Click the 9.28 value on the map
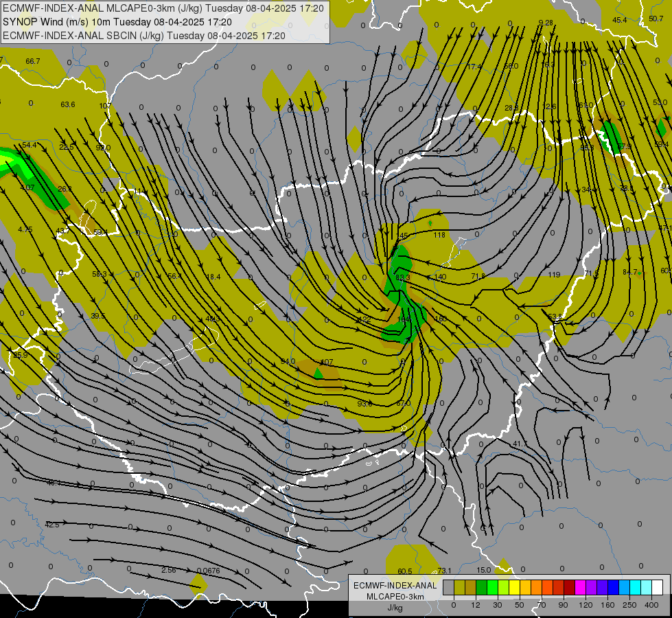The image size is (672, 618). pos(546,23)
